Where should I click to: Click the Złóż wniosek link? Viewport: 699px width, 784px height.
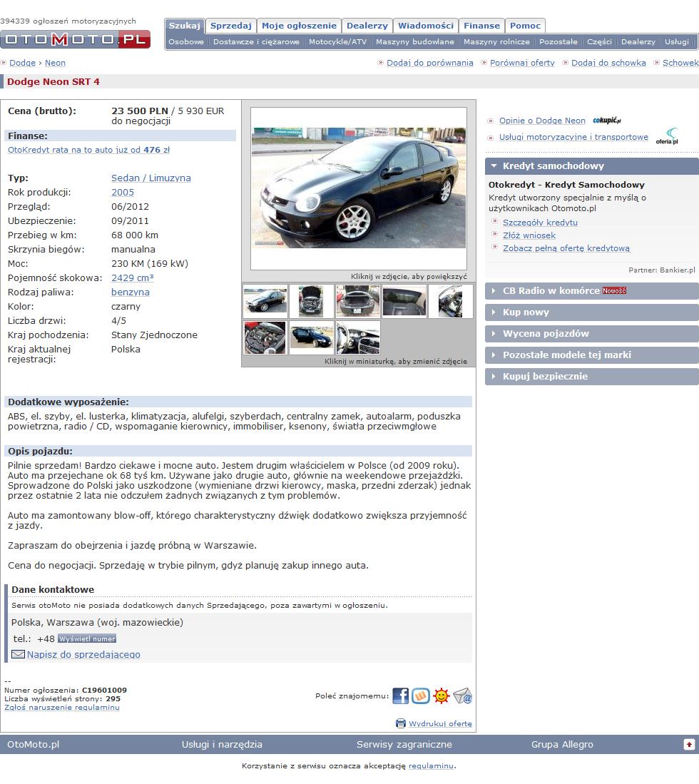pos(529,235)
